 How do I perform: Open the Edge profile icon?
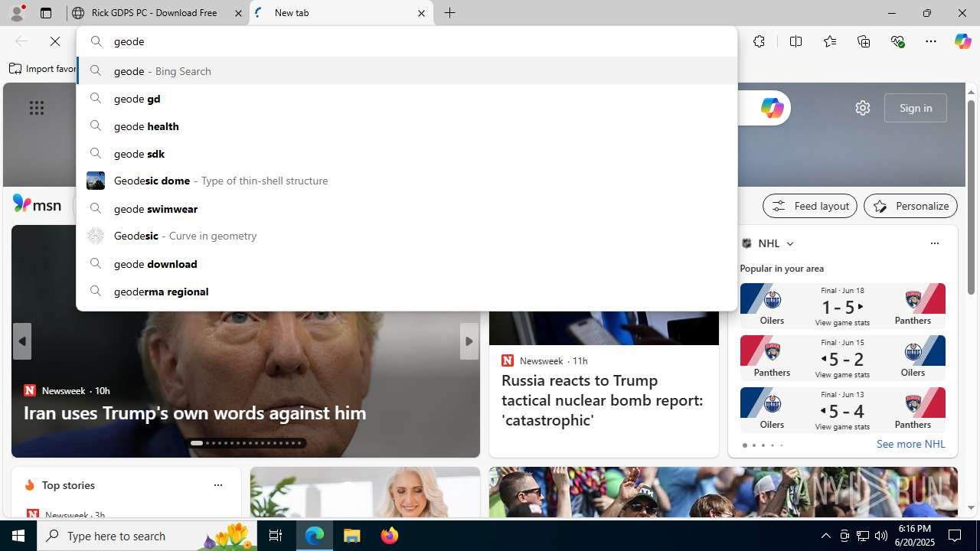click(x=17, y=13)
